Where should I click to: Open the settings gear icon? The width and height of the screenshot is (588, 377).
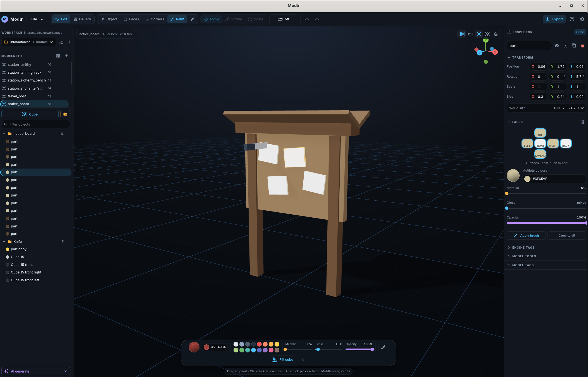(582, 19)
